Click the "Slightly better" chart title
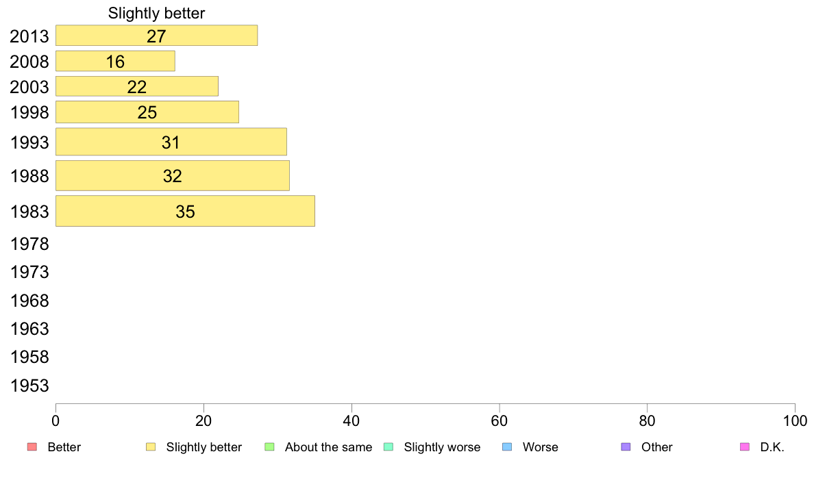814x504 pixels. [x=156, y=13]
